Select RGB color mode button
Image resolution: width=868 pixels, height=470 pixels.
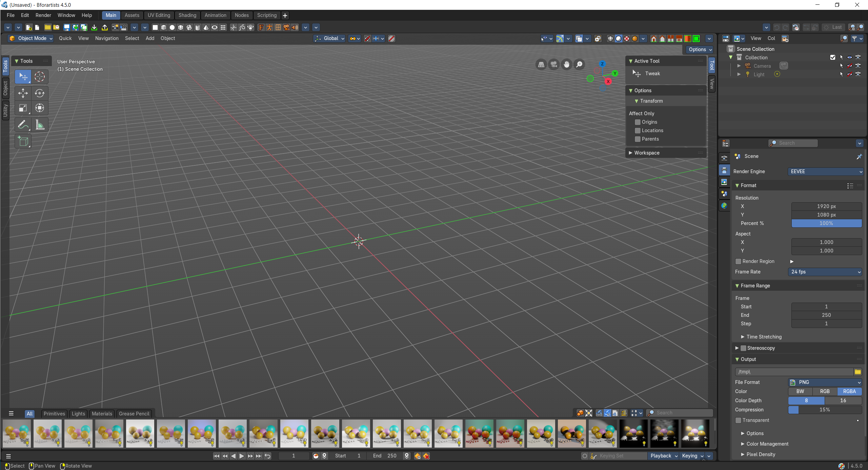[x=825, y=391]
